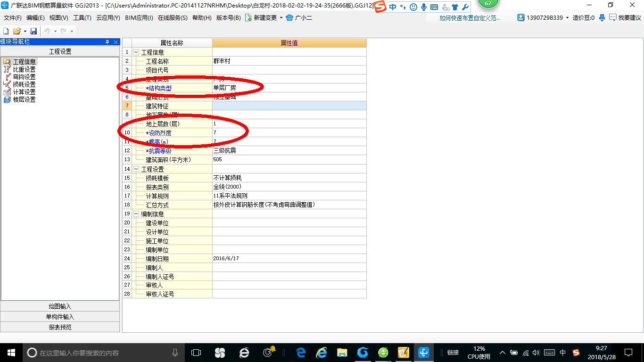Select 比重设置 in navigation tree

[x=24, y=69]
